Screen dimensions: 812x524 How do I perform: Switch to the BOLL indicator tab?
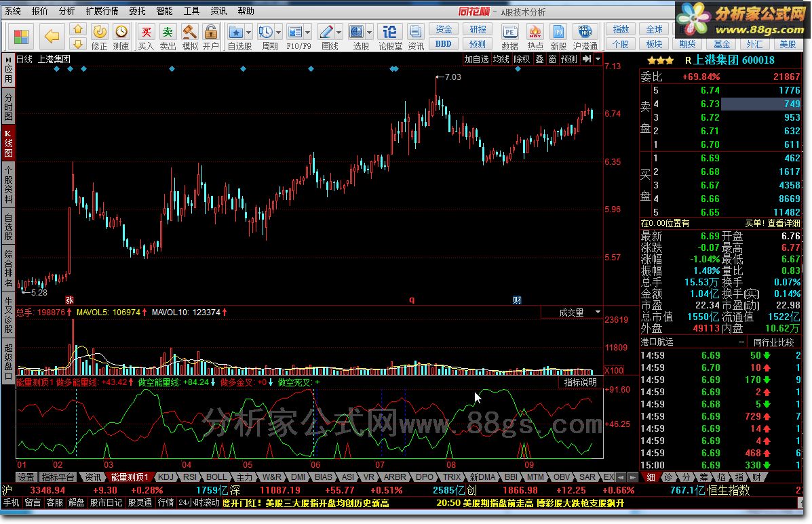(x=216, y=477)
